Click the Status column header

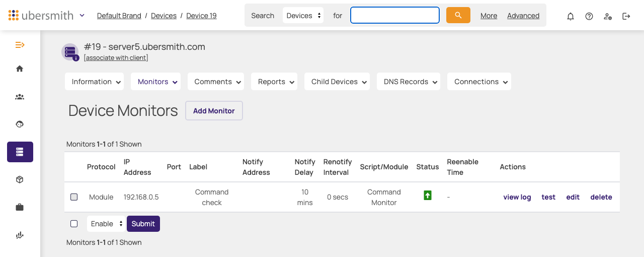point(428,167)
